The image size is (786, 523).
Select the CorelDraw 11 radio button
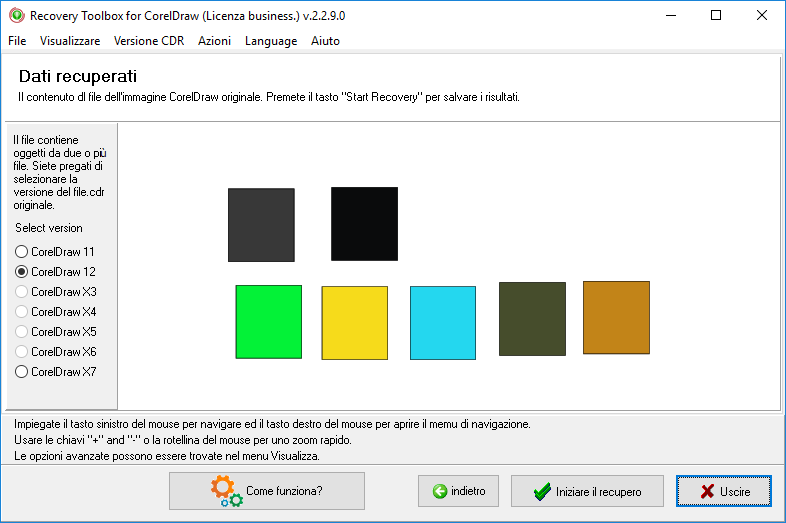(x=55, y=251)
